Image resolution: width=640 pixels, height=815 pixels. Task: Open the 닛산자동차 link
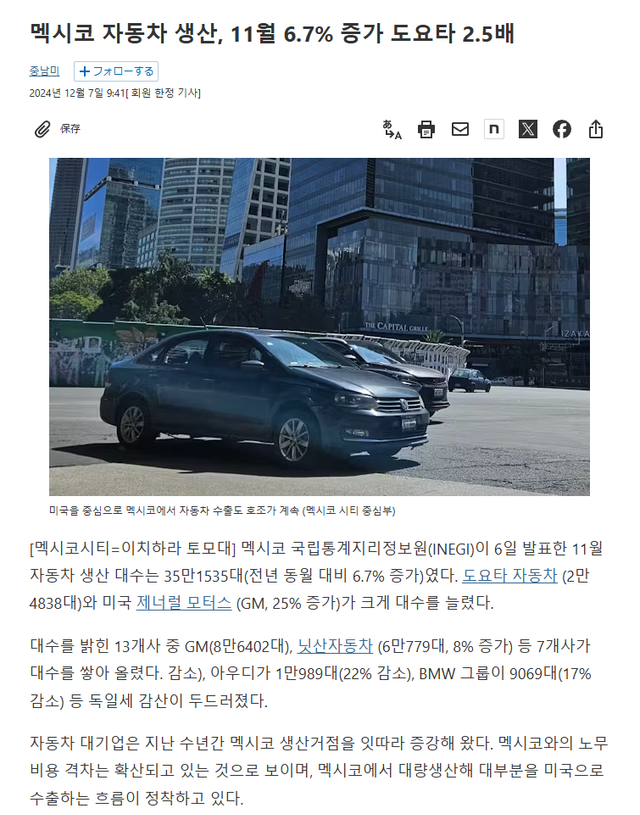tap(335, 646)
